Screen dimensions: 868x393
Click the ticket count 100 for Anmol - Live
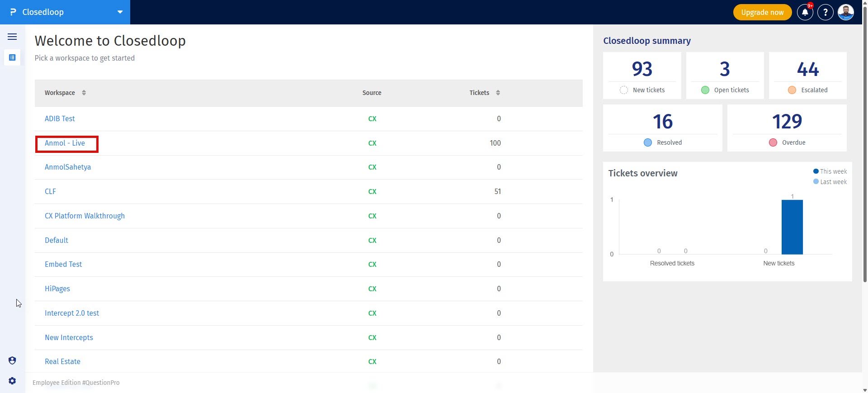click(x=495, y=143)
